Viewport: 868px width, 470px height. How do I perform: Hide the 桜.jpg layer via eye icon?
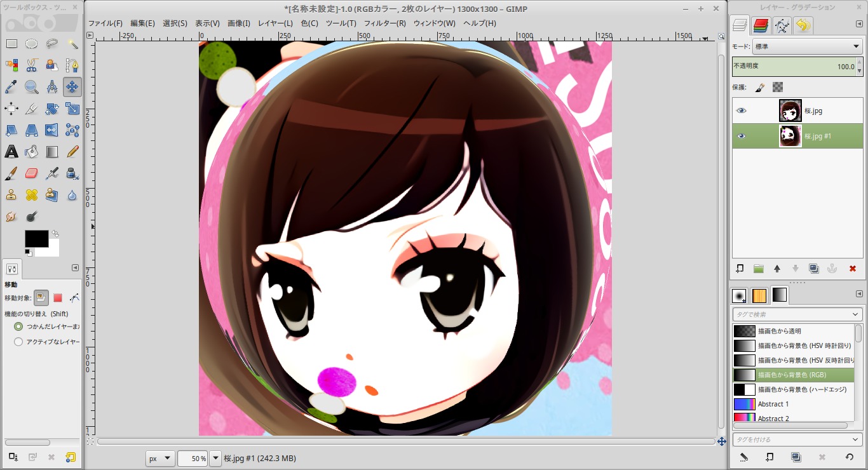[741, 111]
